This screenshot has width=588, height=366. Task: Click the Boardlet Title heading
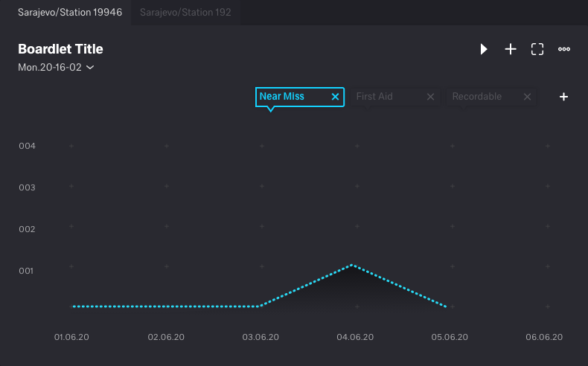coord(60,49)
